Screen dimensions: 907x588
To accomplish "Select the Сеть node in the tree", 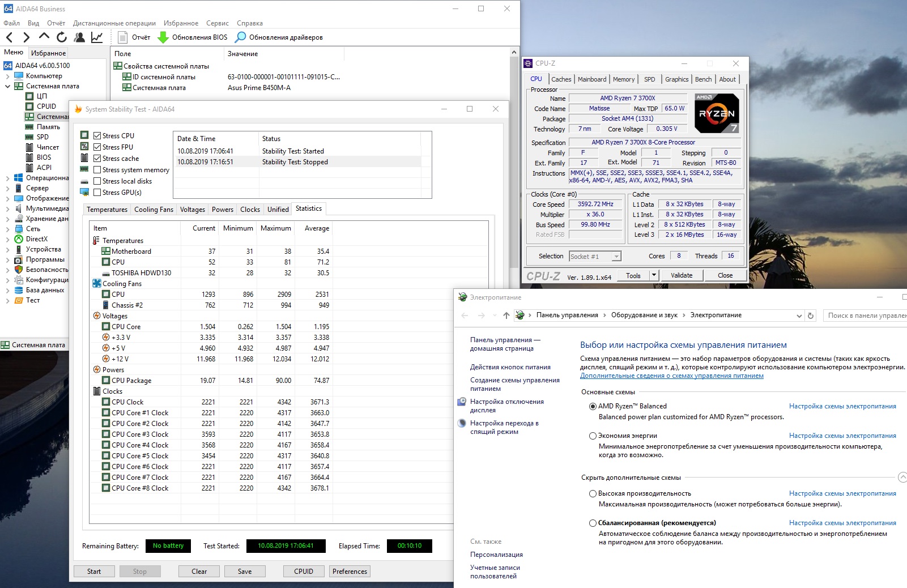I will pos(33,229).
